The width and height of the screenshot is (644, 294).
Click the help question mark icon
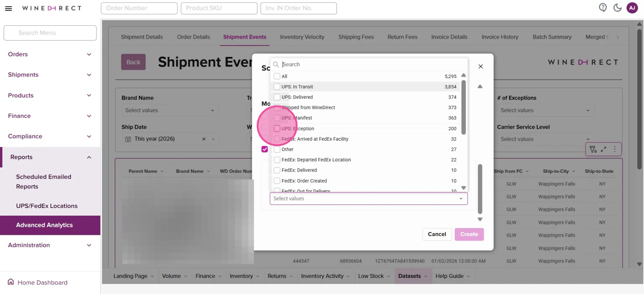(603, 8)
